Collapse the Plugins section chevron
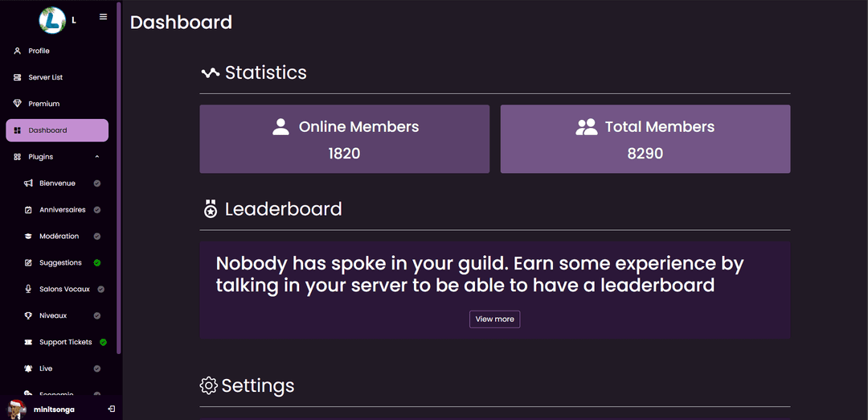 click(97, 157)
